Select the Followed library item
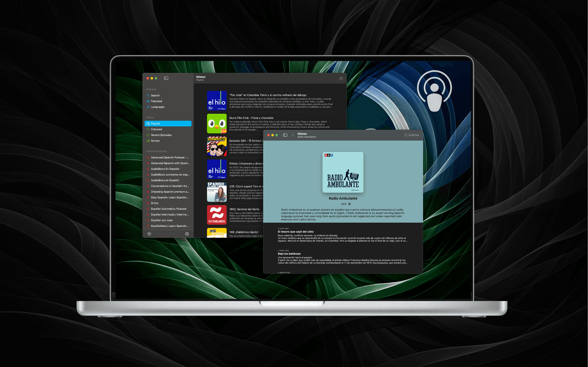The width and height of the screenshot is (588, 367). [156, 129]
